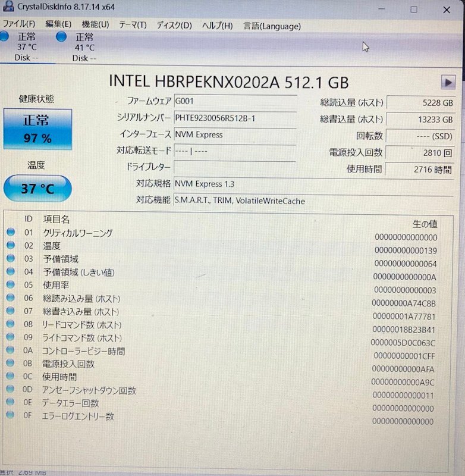Click the CrystalDiskInfo app icon in title bar
465x476 pixels.
(8, 6)
